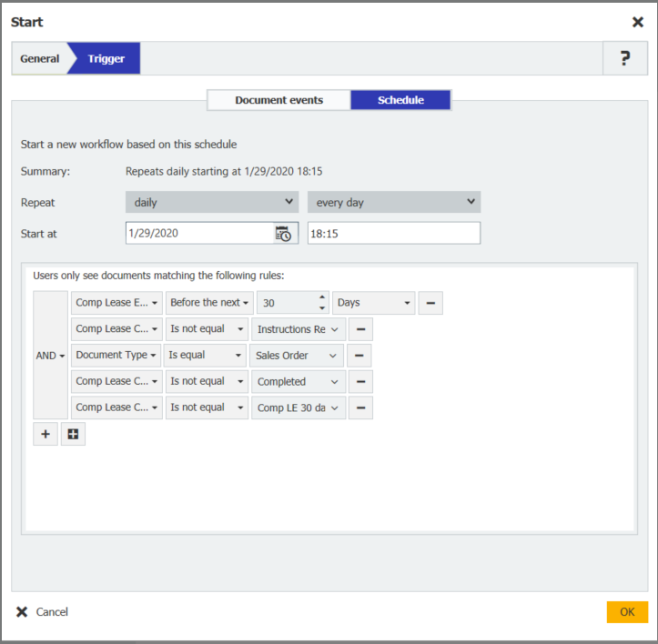
Task: Increase the 30 value with up arrow
Action: [x=320, y=297]
